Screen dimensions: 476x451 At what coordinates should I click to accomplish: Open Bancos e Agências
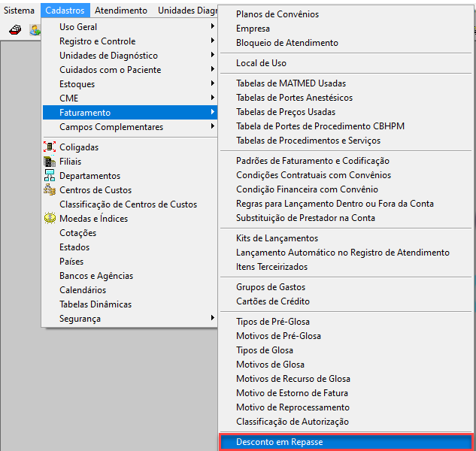point(129,276)
